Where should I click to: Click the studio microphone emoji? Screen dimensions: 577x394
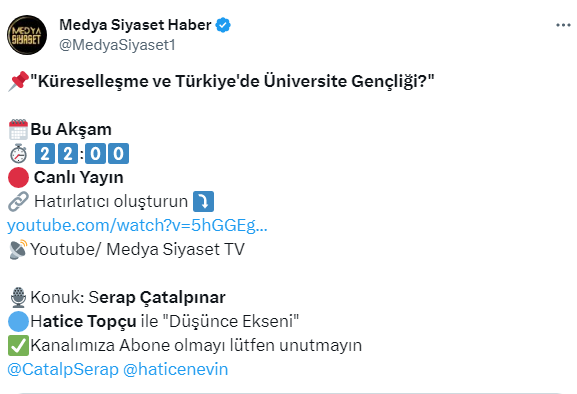point(18,297)
